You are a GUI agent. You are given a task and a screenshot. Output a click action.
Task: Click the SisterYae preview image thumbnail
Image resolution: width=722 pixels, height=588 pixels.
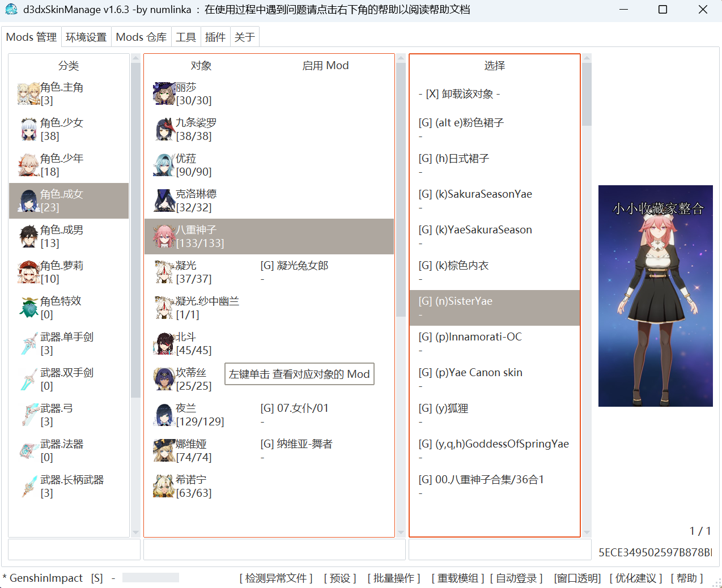656,296
